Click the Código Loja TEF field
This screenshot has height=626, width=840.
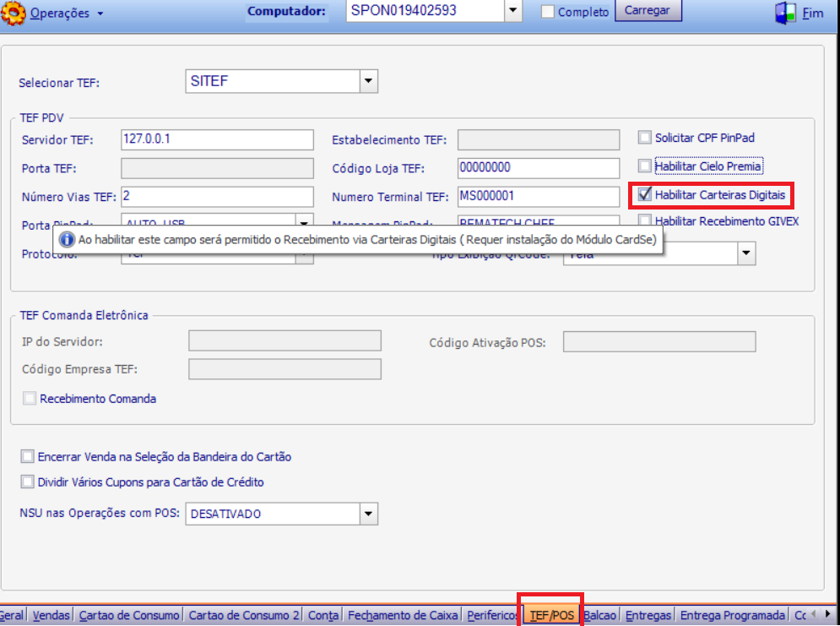(x=539, y=168)
